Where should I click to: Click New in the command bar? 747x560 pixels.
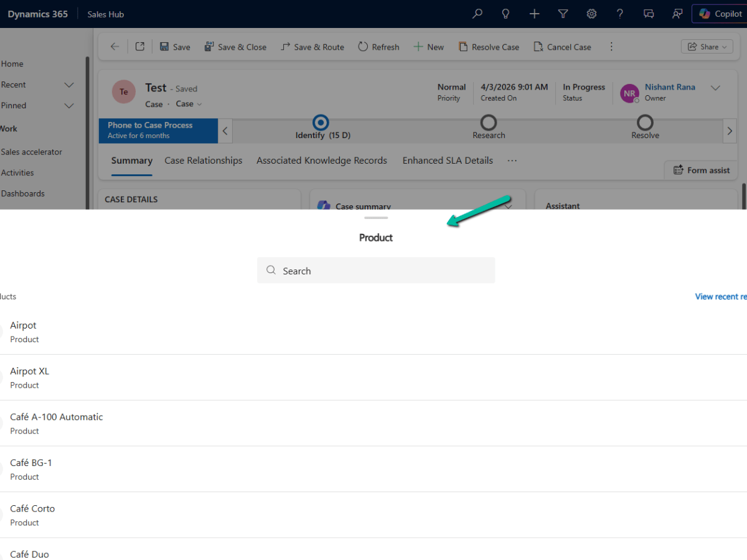click(x=428, y=47)
